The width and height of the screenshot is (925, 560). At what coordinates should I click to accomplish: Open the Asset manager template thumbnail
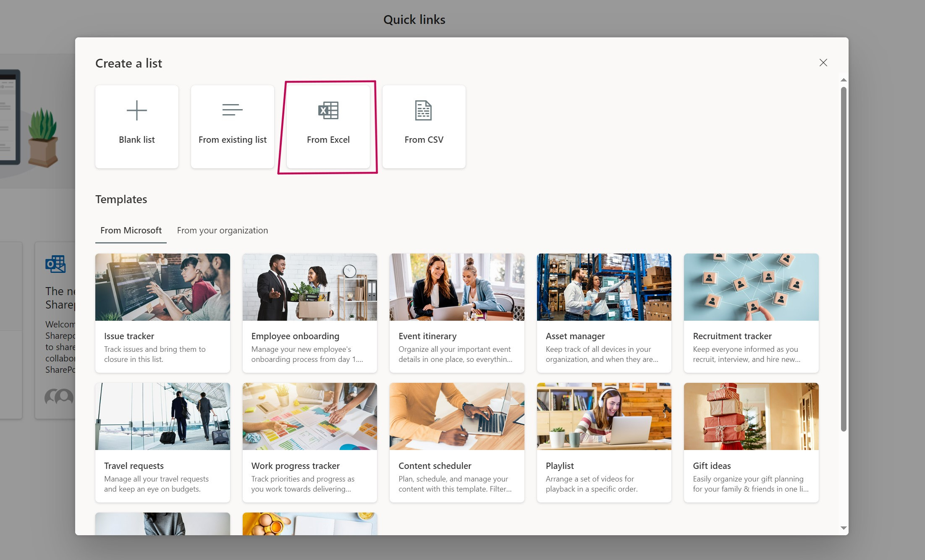(604, 287)
